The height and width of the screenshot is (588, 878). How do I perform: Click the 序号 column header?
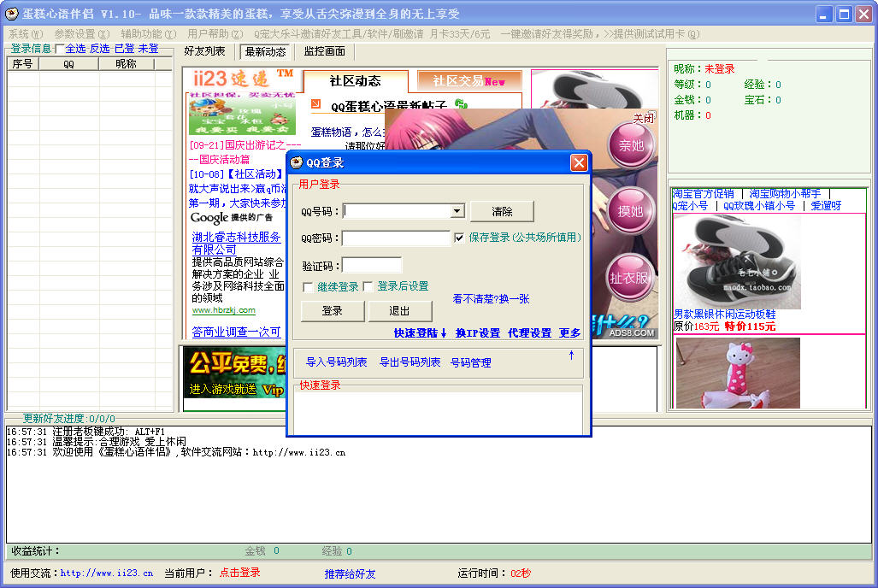tap(22, 64)
